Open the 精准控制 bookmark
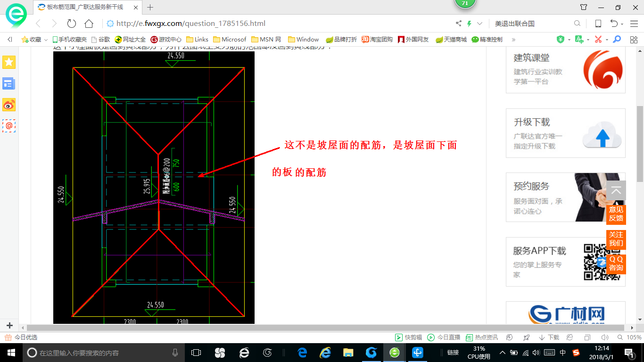 487,40
